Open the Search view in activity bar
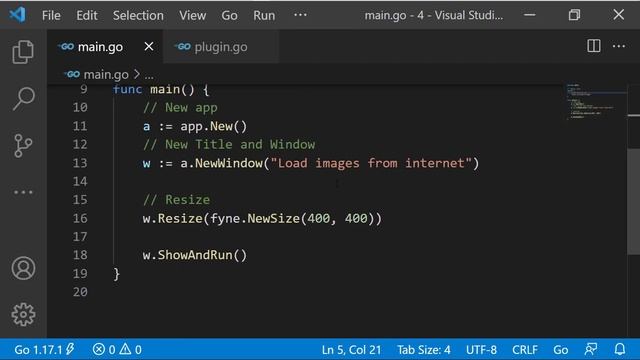The image size is (640, 360). (x=23, y=98)
